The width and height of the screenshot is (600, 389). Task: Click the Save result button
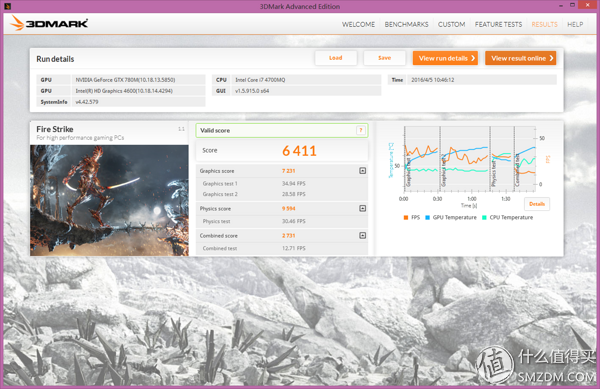(x=385, y=58)
